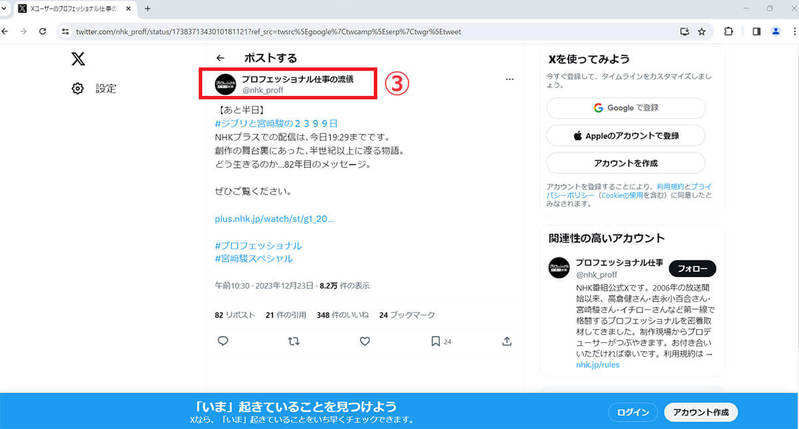Click フォロー button for related account
The image size is (799, 429).
[692, 269]
